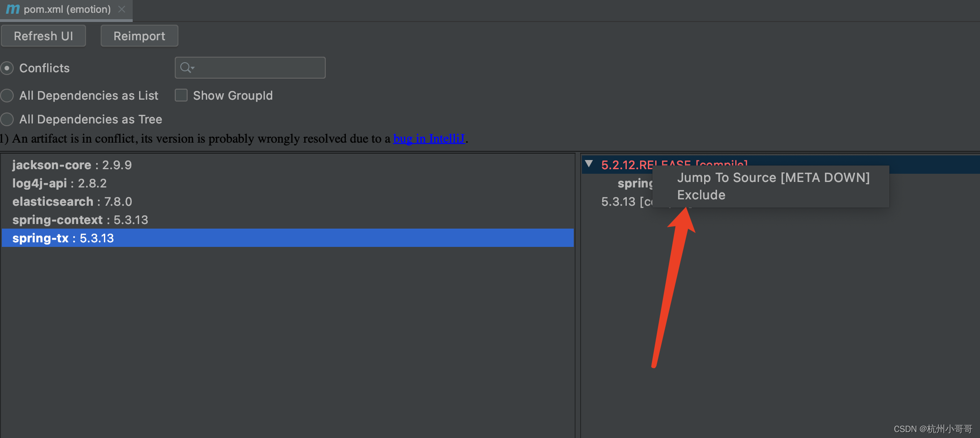Viewport: 980px width, 438px height.
Task: Enable the Show GroupId checkbox
Action: 181,95
